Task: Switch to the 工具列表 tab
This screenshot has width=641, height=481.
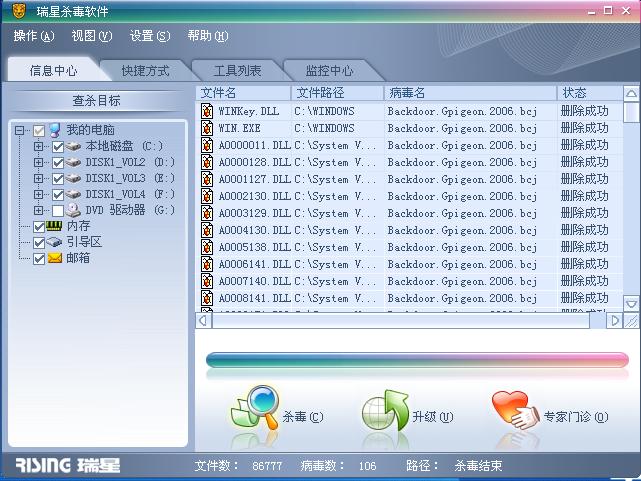Action: 237,71
